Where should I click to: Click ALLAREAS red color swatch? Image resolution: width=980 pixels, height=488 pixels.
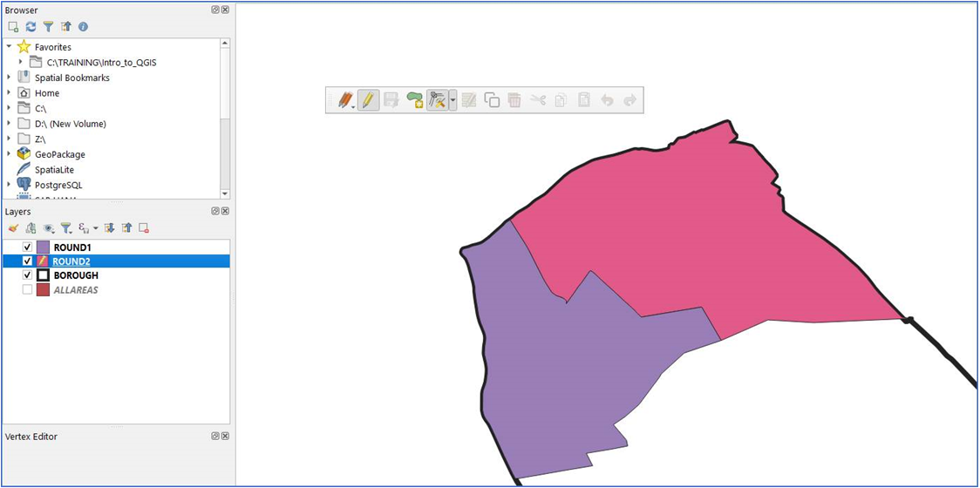click(x=43, y=290)
